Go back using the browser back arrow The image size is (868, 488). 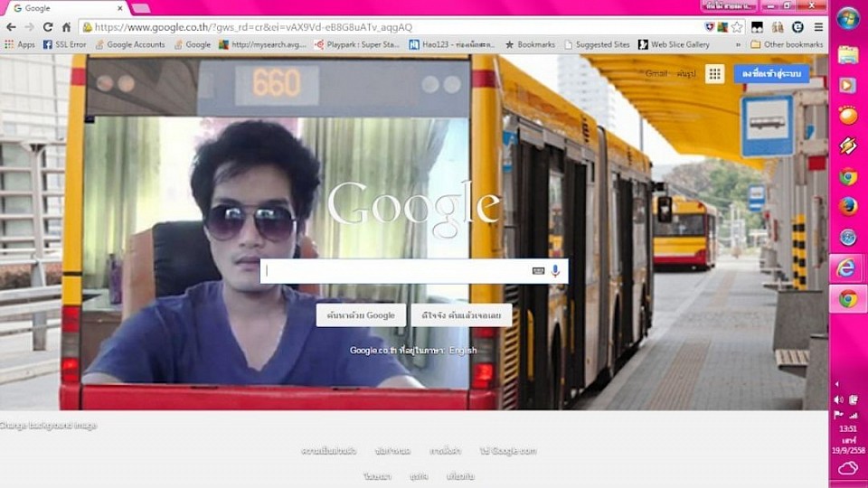pos(11,27)
